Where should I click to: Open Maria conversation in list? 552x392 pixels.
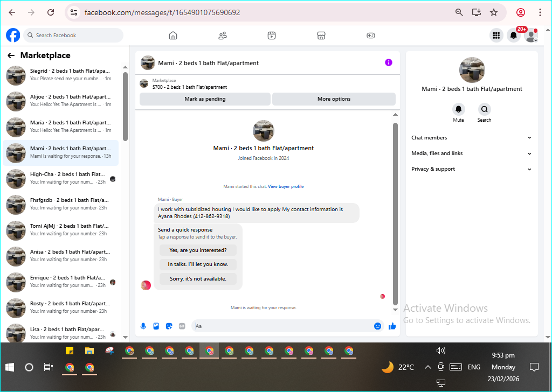[x=61, y=127]
